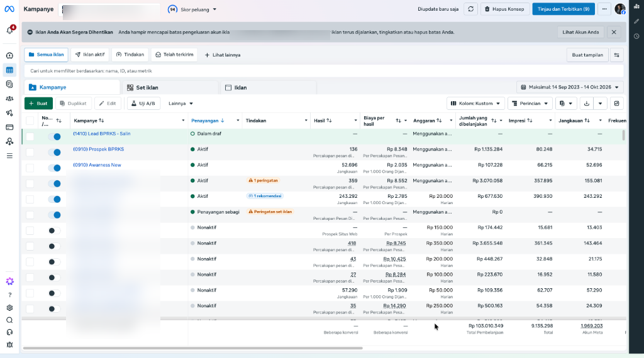The image size is (644, 358).
Task: Click the download export icon
Action: click(587, 104)
